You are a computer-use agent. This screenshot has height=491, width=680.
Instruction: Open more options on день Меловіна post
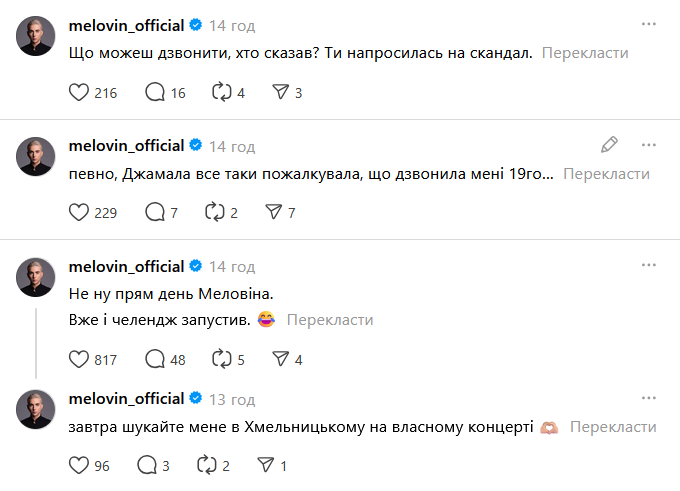[649, 266]
